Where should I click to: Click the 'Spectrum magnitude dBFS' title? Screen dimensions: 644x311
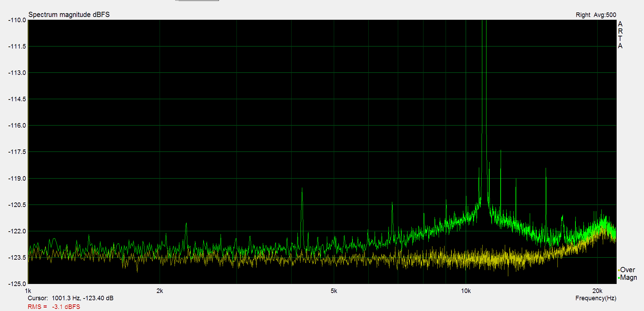click(69, 15)
